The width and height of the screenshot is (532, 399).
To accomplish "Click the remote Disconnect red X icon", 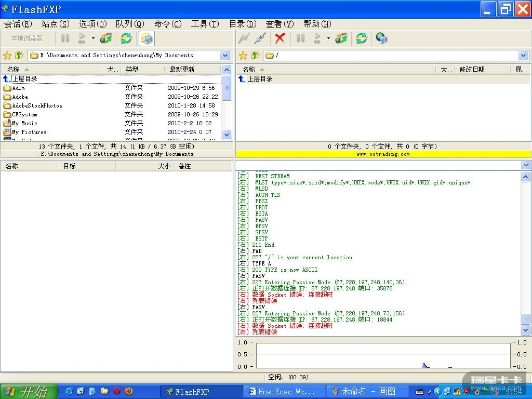I will 280,38.
